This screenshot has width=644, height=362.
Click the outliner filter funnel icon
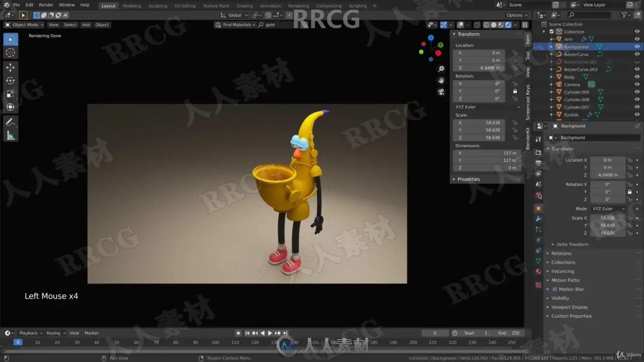coord(624,15)
